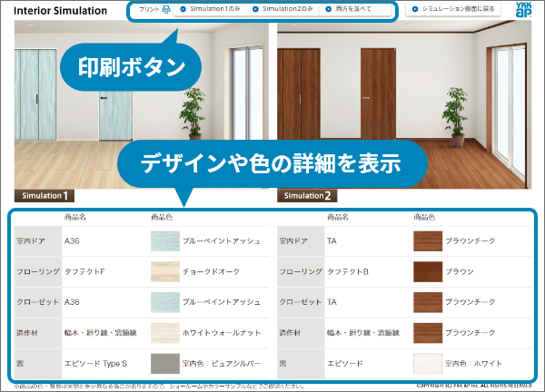The image size is (545, 392).
Task: Click Simulation 2 商品色 column header
Action: [x=424, y=218]
